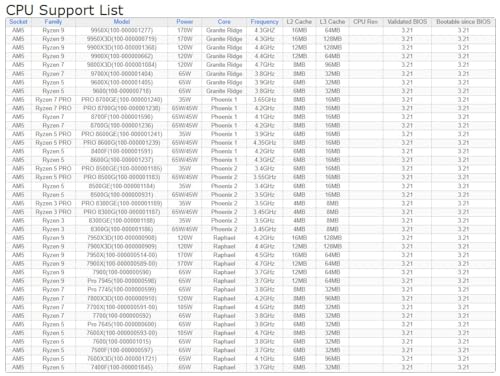Click the 8600G(100-000001237) model cell
The width and height of the screenshot is (500, 376).
pyautogui.click(x=122, y=160)
